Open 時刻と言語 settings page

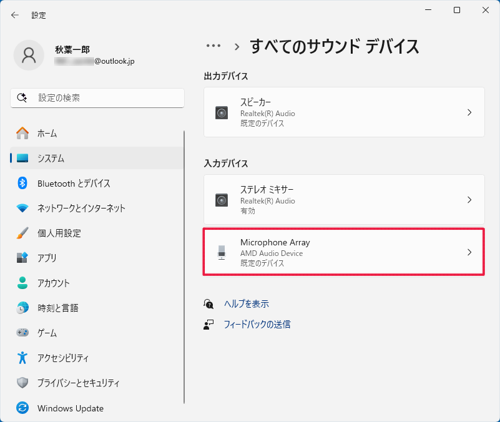(x=96, y=308)
